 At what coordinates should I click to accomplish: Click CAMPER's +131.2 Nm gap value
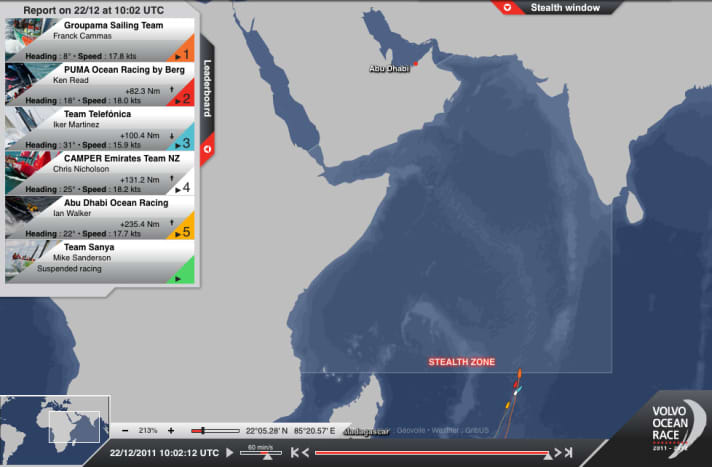(x=140, y=179)
